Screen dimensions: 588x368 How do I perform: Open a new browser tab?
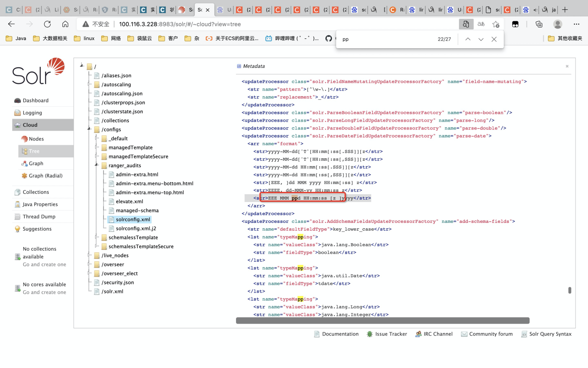coord(565,9)
